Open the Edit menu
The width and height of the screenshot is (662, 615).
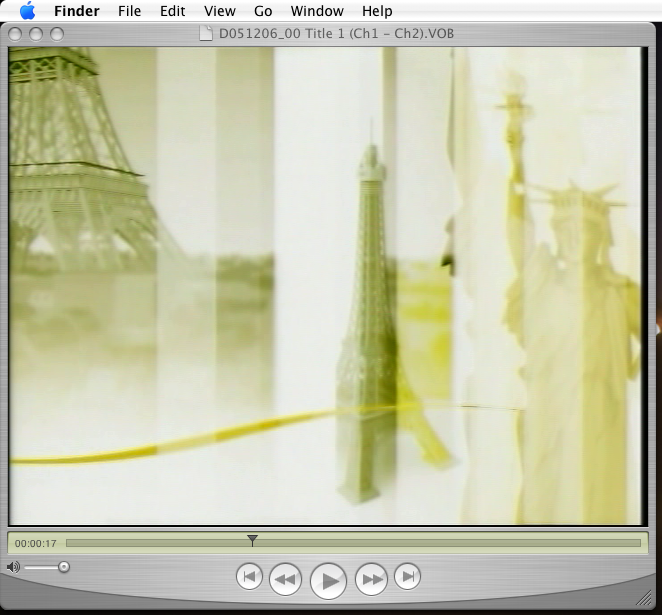coord(172,11)
